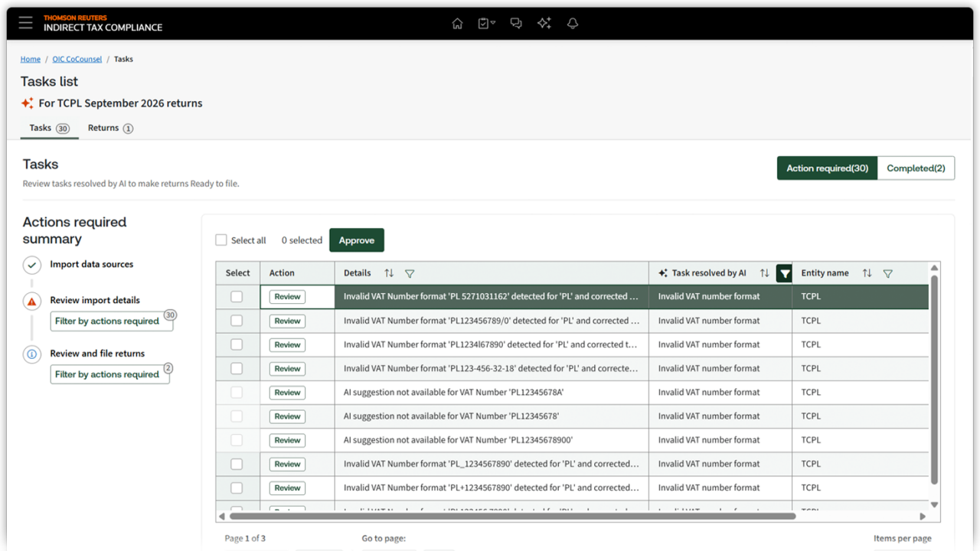The width and height of the screenshot is (980, 551).
Task: Sort the Entity name column
Action: [867, 273]
